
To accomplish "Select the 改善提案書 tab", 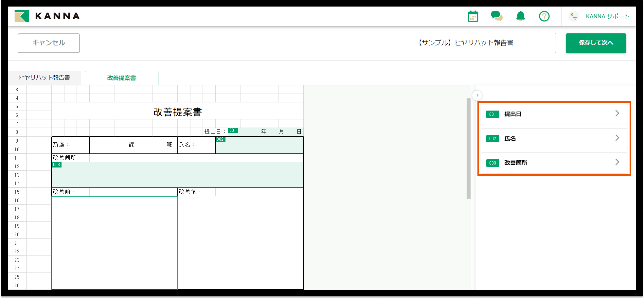I will click(x=121, y=78).
